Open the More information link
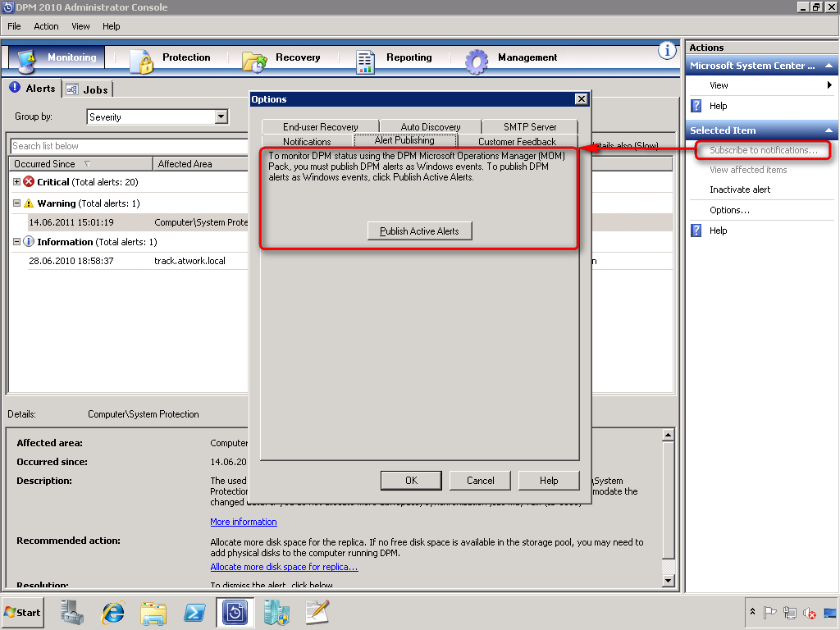 coord(243,522)
